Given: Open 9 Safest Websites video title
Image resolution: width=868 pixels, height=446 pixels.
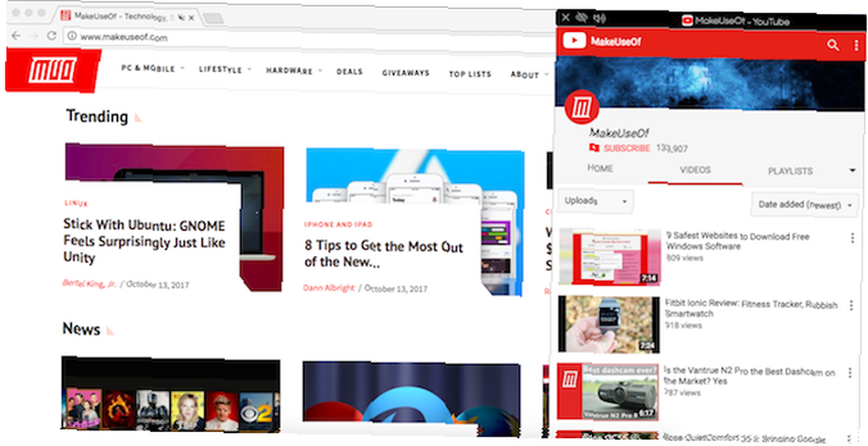Looking at the screenshot, I should pos(737,240).
